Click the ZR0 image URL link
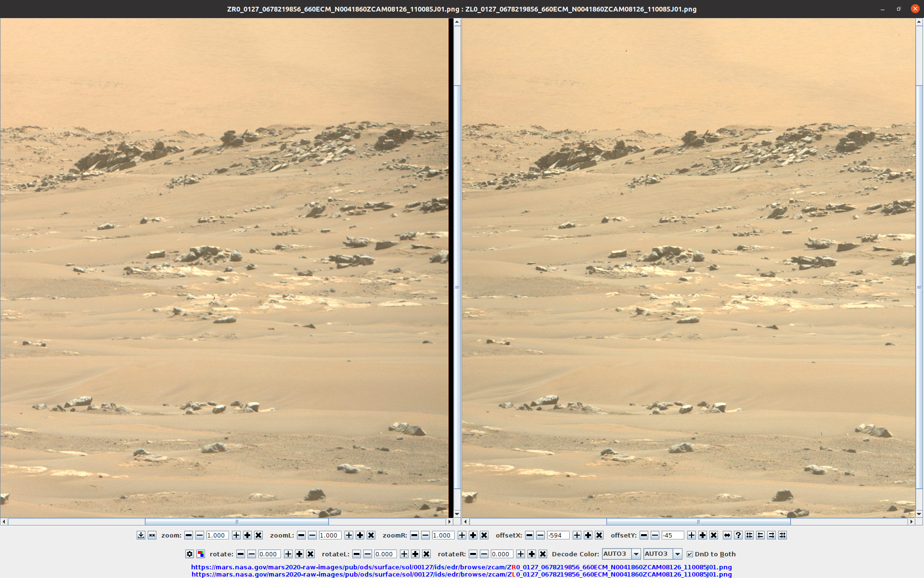Image resolution: width=924 pixels, height=578 pixels. pyautogui.click(x=461, y=567)
